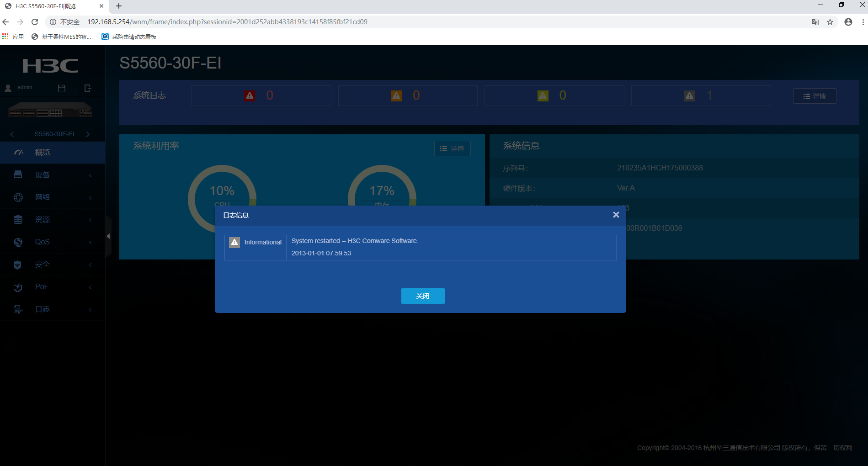Open the 基于柔性MES的智... bookmark

pyautogui.click(x=61, y=37)
